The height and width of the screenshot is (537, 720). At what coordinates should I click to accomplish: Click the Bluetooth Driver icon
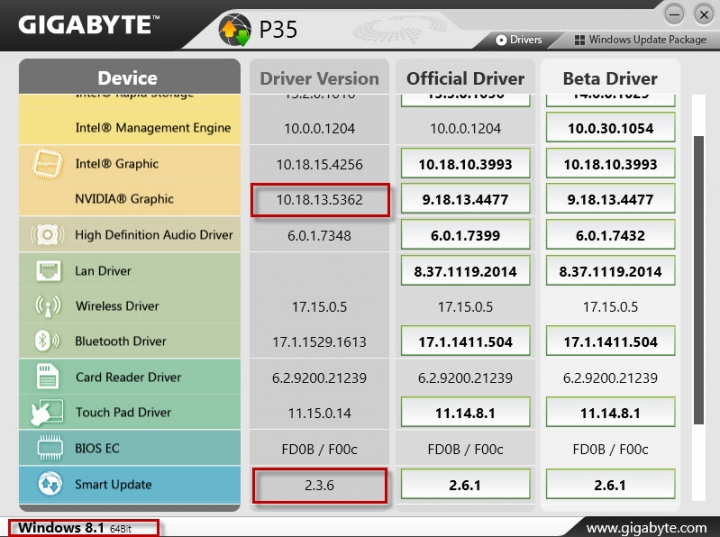point(46,341)
